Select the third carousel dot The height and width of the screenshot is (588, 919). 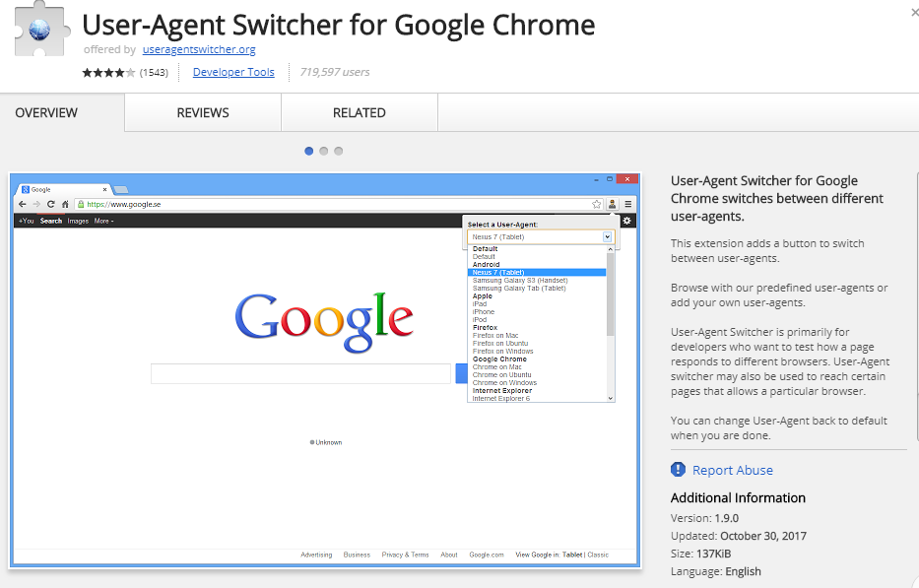[338, 151]
